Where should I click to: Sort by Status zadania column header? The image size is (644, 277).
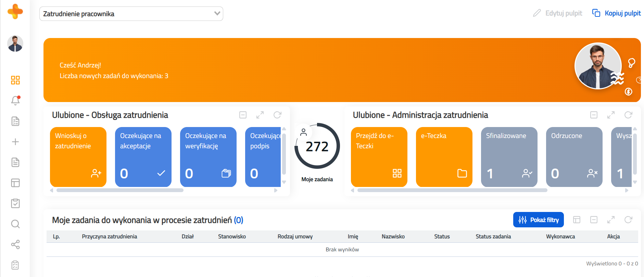click(x=493, y=237)
